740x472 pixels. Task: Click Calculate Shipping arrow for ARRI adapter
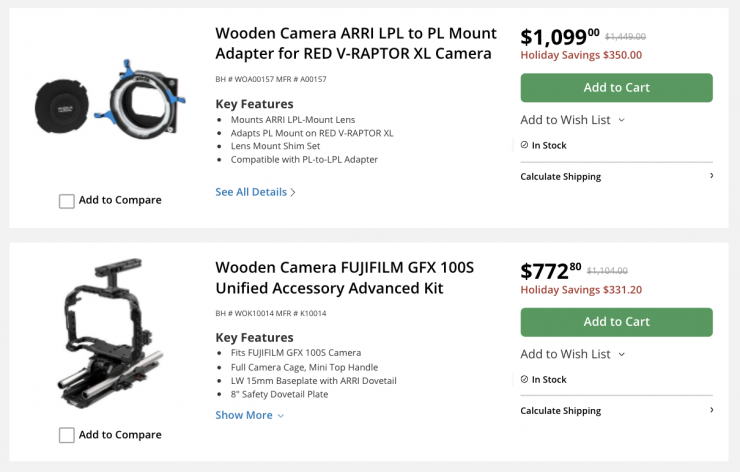[x=711, y=176]
